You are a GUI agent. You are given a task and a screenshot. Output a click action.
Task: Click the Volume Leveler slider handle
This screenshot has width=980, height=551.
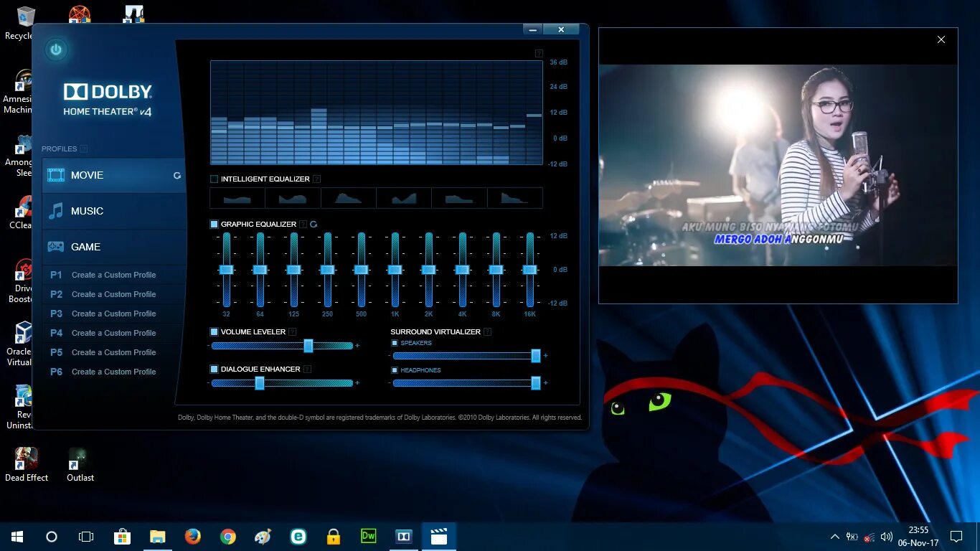click(x=308, y=346)
